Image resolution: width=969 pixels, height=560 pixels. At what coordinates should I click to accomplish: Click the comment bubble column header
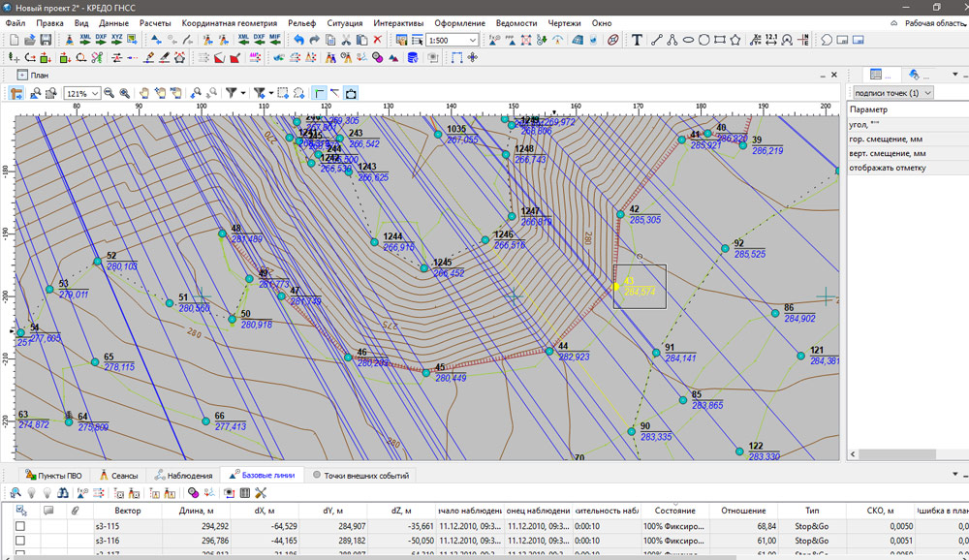48,511
